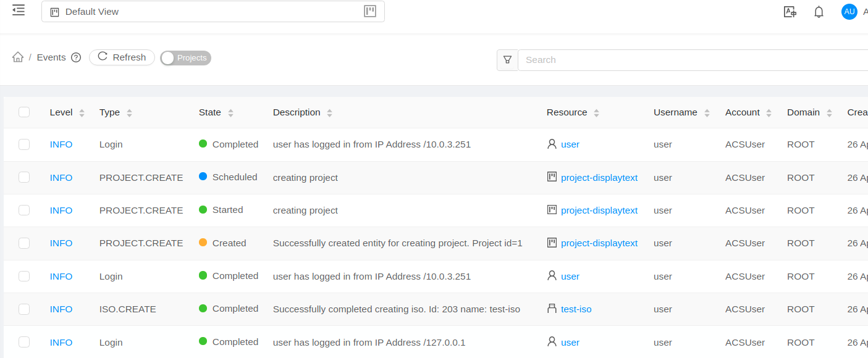Viewport: 868px width, 358px height.
Task: Toggle the Projects switch
Action: [x=185, y=58]
